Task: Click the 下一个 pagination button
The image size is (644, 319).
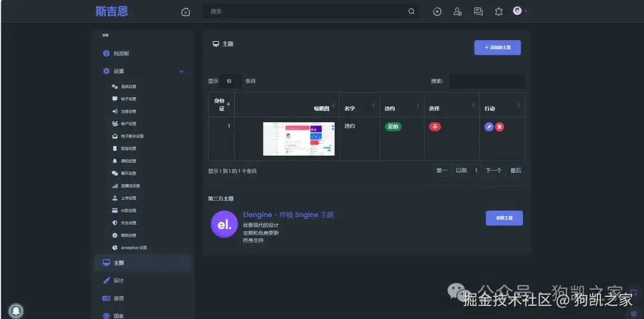Action: [x=494, y=171]
